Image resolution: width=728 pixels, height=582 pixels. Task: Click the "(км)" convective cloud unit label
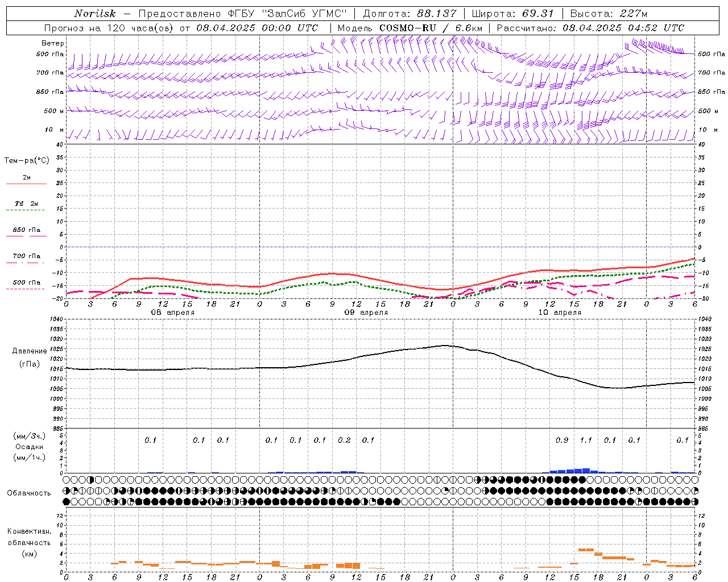pyautogui.click(x=29, y=554)
